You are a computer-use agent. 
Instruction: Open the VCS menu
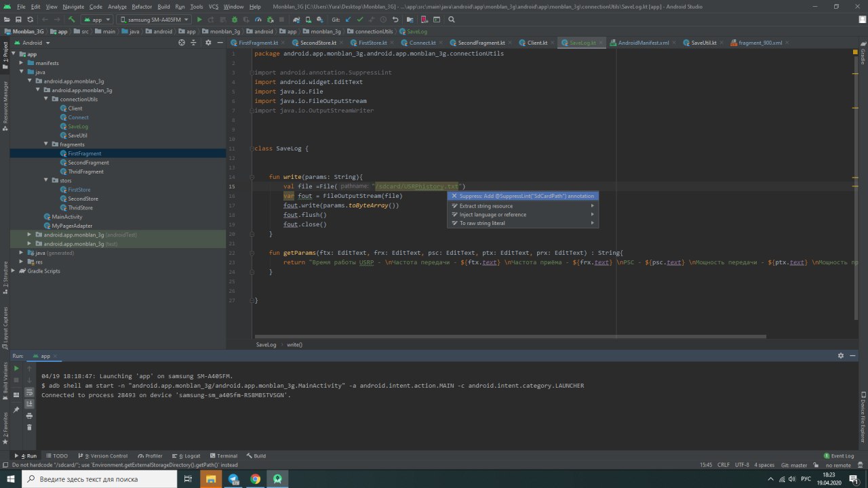(x=214, y=6)
